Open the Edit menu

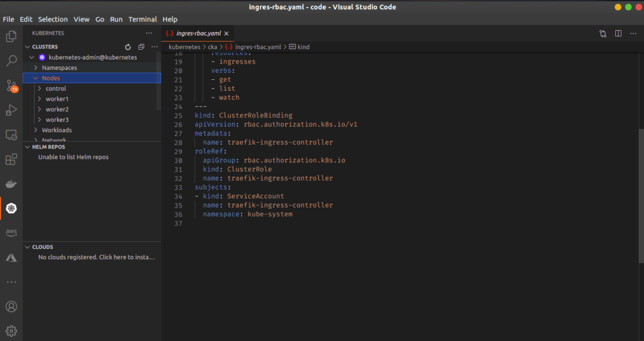[26, 20]
